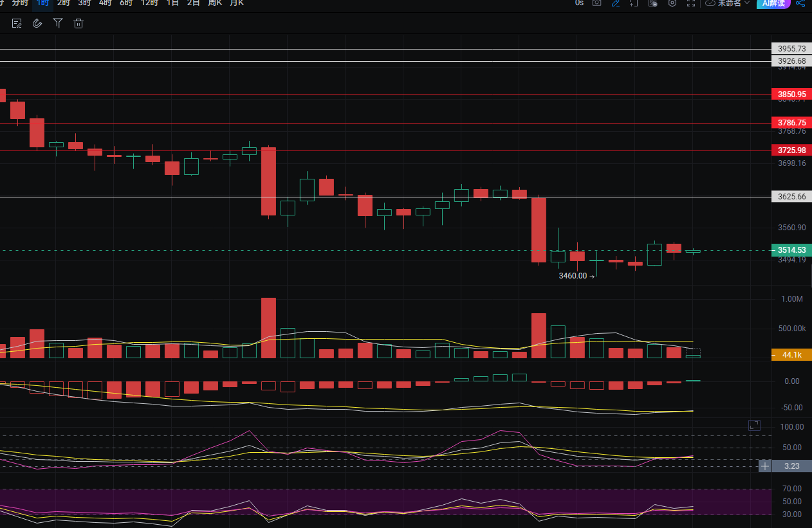Click the 3725.98 red price label
Viewport: 812px width, 528px height.
coord(791,150)
